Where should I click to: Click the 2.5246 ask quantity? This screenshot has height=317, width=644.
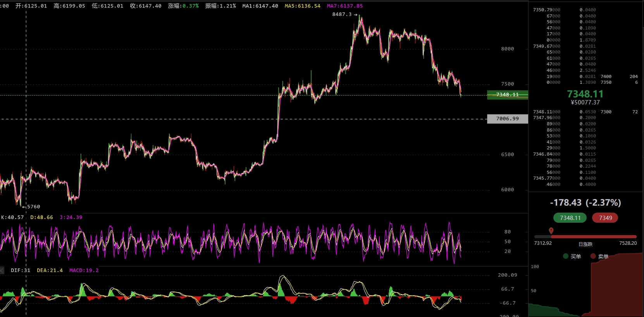(x=588, y=70)
